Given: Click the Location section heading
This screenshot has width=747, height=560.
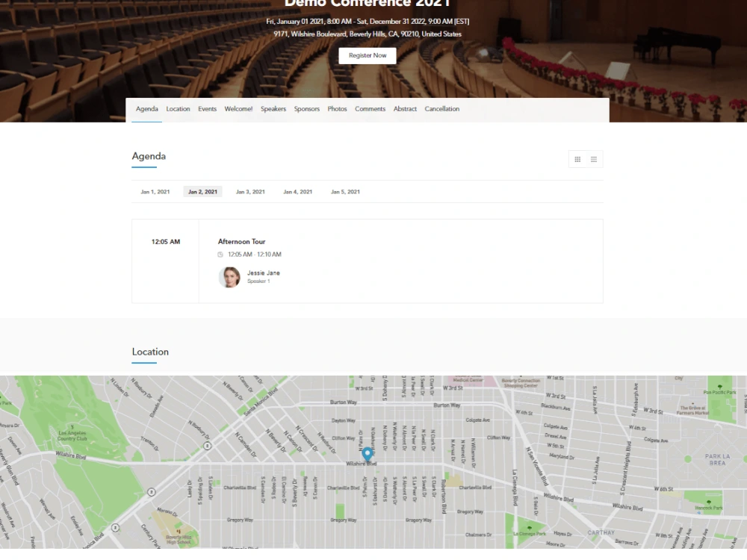Looking at the screenshot, I should point(150,352).
